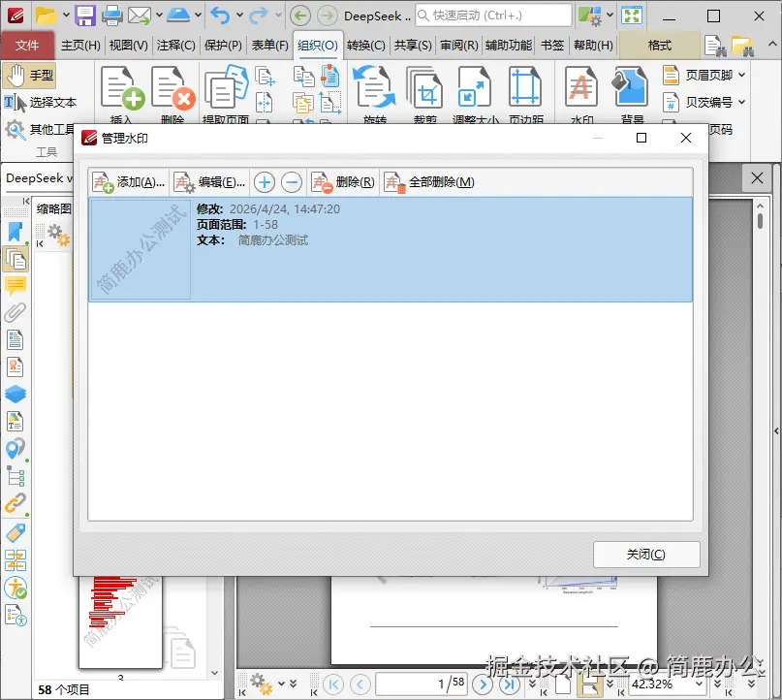This screenshot has width=782, height=700.
Task: Switch to the 转换(C) ribbon tab
Action: tap(365, 46)
